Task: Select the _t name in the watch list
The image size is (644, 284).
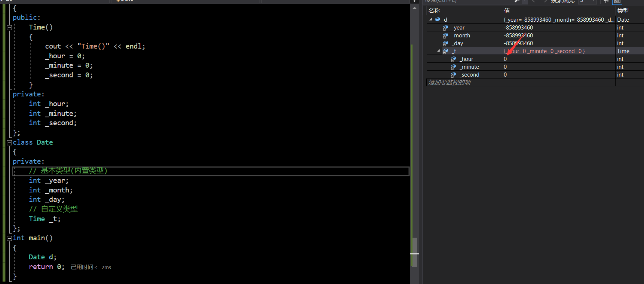Action: pyautogui.click(x=454, y=51)
